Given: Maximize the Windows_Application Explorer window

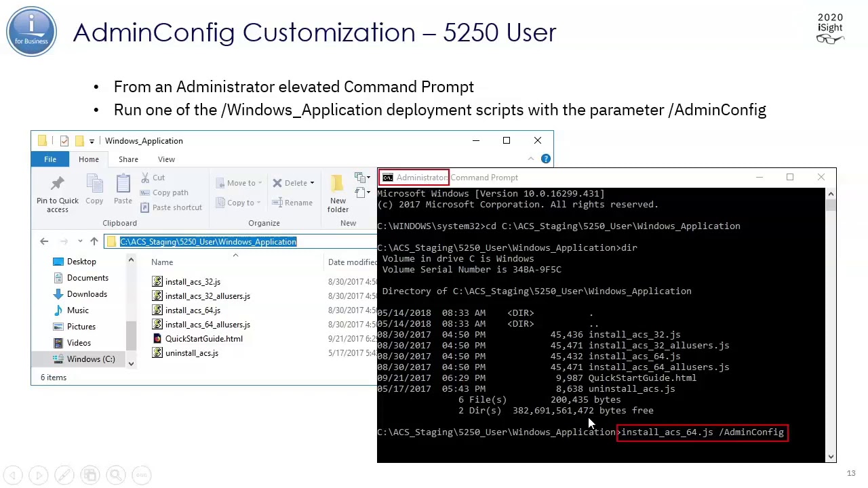Looking at the screenshot, I should 507,141.
